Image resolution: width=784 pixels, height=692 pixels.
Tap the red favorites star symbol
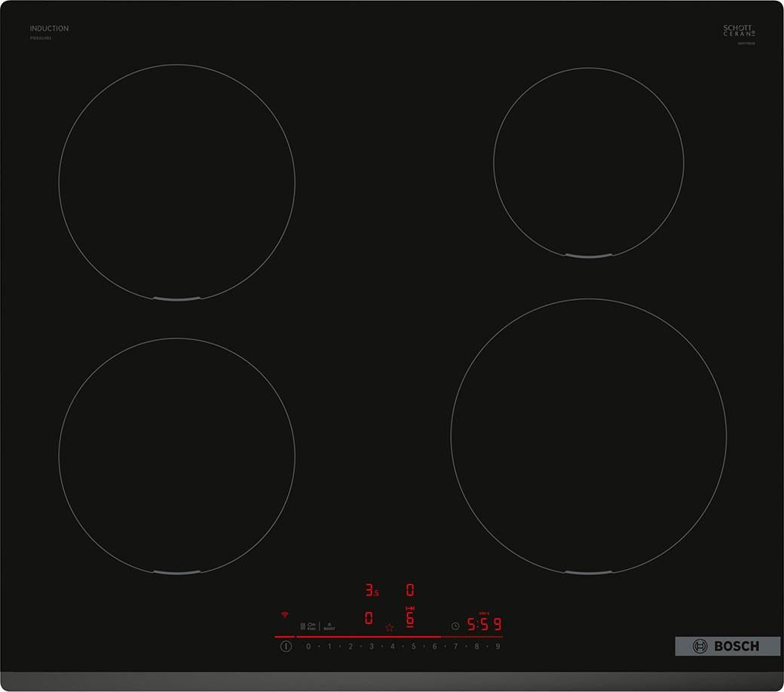[390, 627]
